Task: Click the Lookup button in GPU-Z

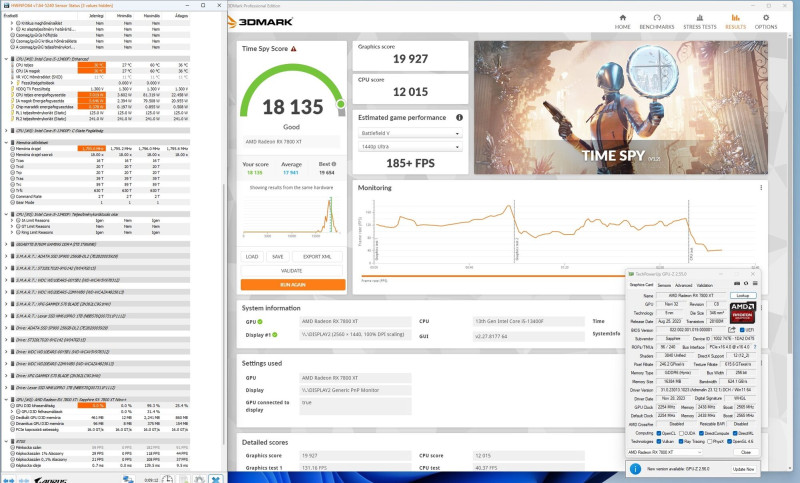Action: pyautogui.click(x=743, y=295)
